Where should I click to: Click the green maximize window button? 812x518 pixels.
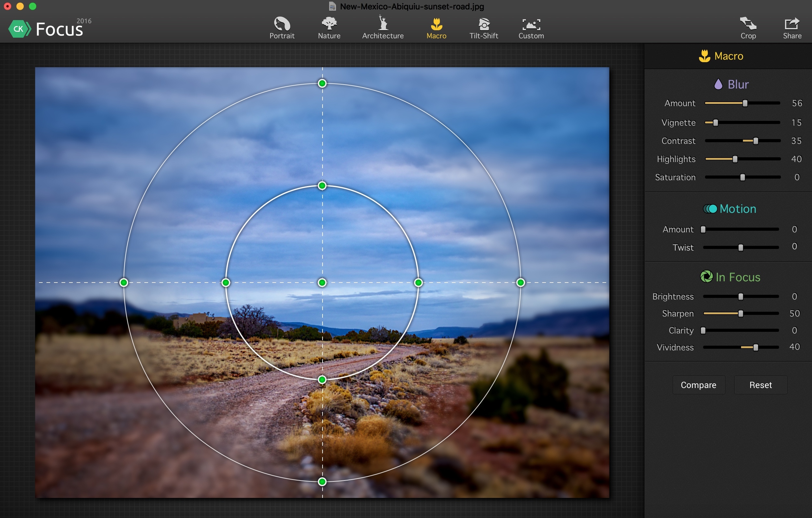coord(32,6)
